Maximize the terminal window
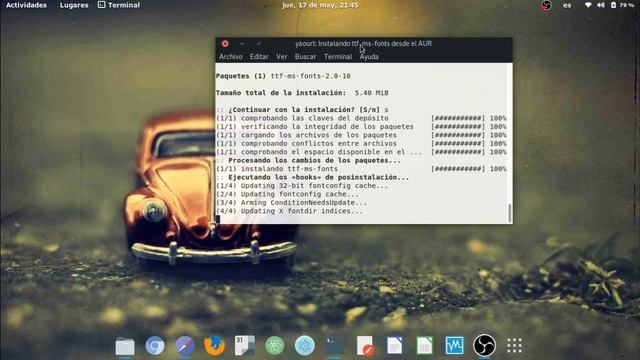 pyautogui.click(x=259, y=44)
